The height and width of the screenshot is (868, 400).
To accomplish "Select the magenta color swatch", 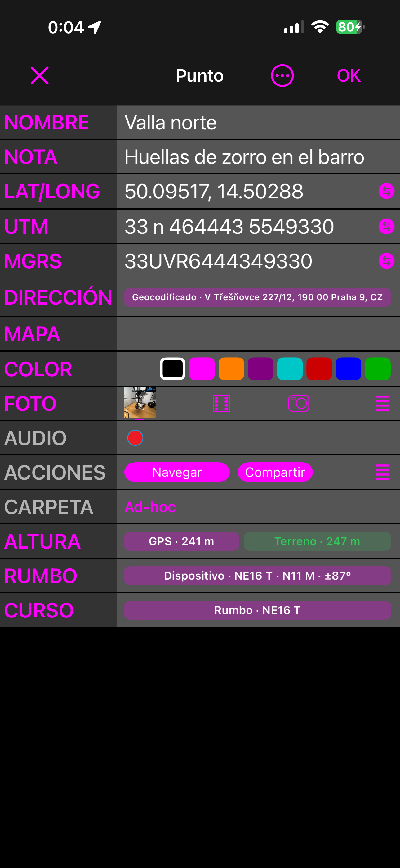I will point(202,369).
